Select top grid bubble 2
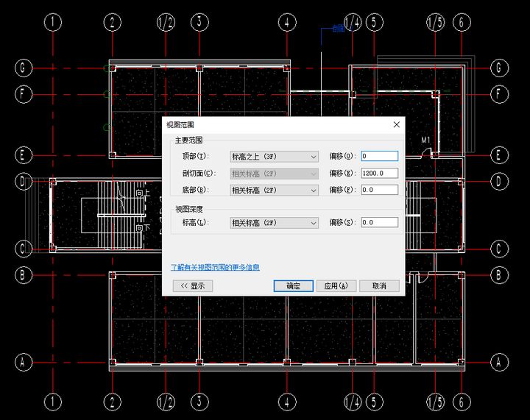 (x=112, y=22)
